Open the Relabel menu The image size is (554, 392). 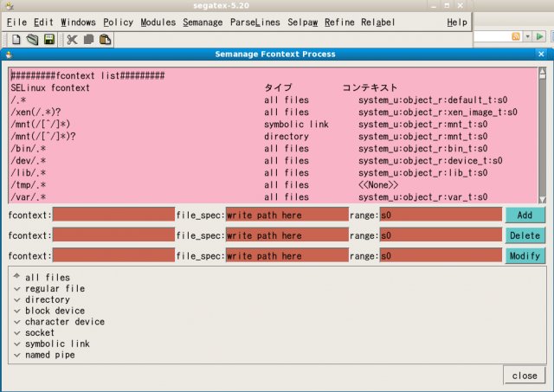[x=379, y=21]
